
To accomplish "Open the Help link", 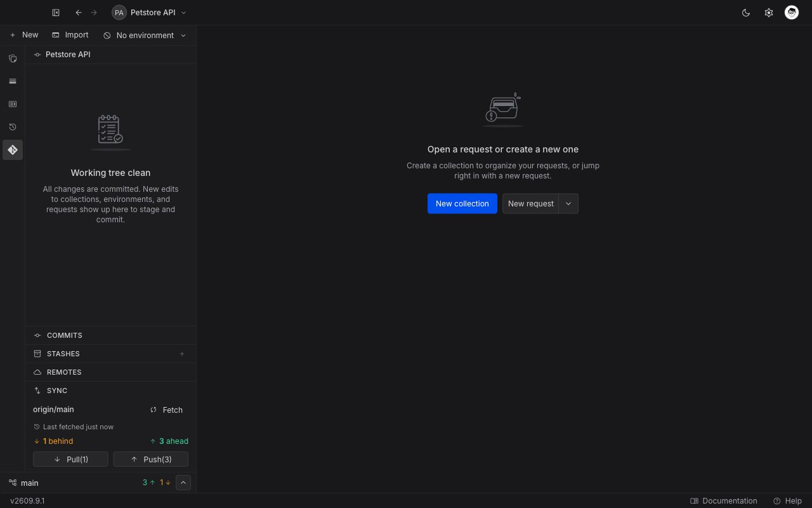I will click(787, 501).
